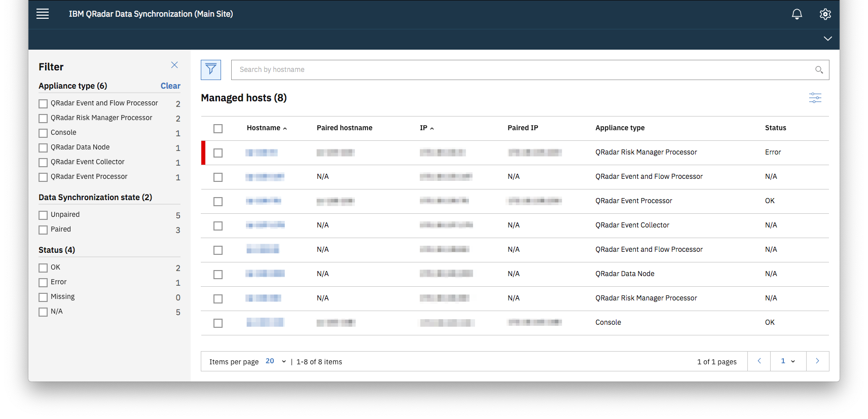Click the Status column header
The height and width of the screenshot is (419, 868).
[775, 128]
